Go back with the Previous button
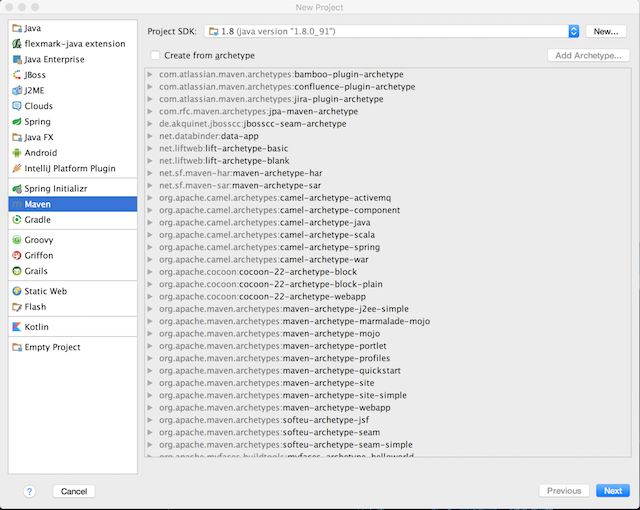This screenshot has height=510, width=640. coord(564,491)
